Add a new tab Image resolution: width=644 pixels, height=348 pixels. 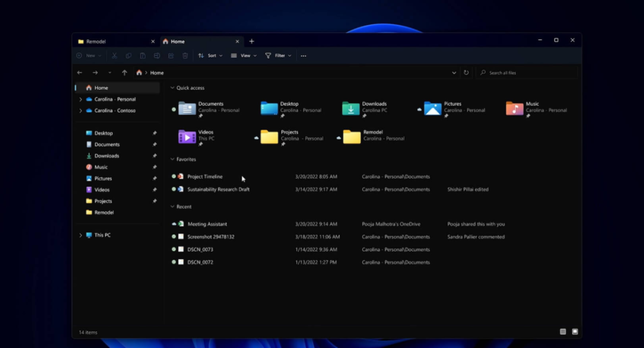pyautogui.click(x=252, y=41)
